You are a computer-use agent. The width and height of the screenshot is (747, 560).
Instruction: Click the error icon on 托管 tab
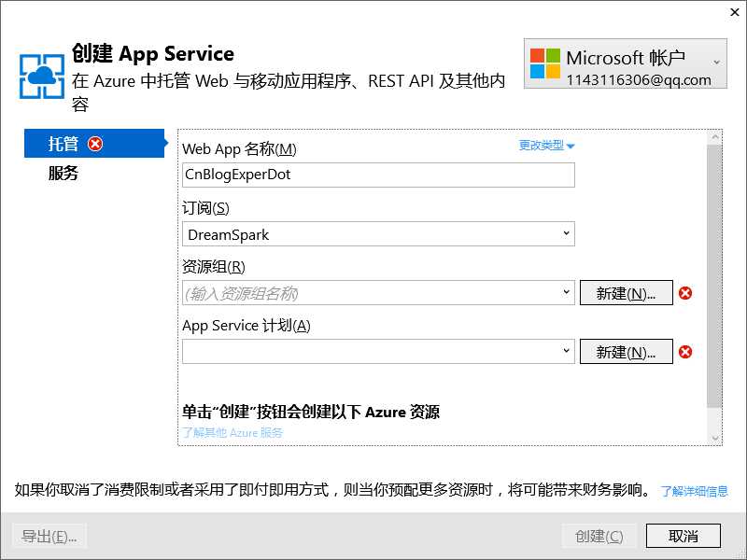click(95, 144)
